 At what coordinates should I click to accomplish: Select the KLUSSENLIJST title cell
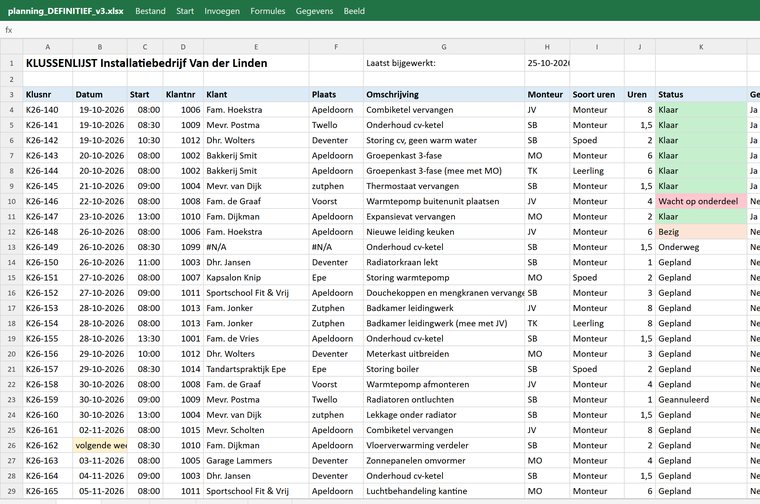pyautogui.click(x=146, y=63)
